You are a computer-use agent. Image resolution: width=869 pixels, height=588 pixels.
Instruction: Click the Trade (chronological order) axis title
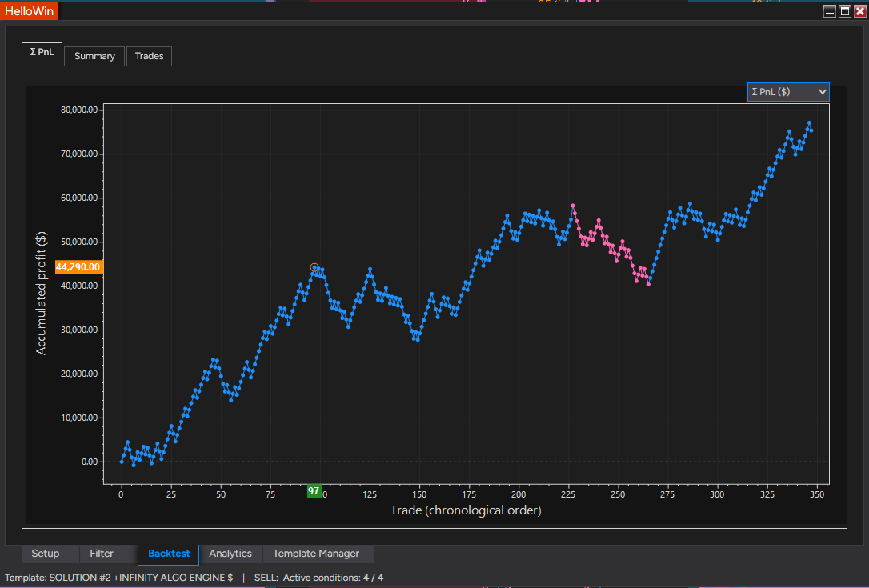click(466, 510)
